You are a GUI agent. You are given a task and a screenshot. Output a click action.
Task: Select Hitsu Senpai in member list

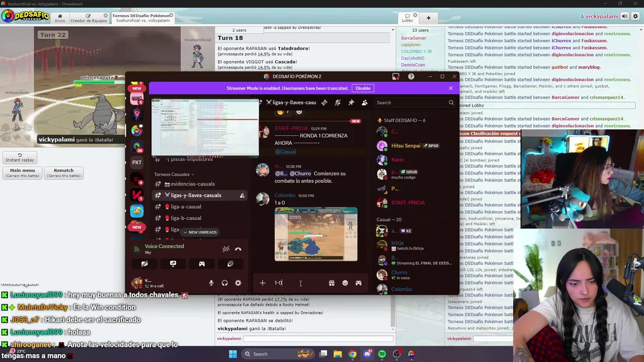406,146
